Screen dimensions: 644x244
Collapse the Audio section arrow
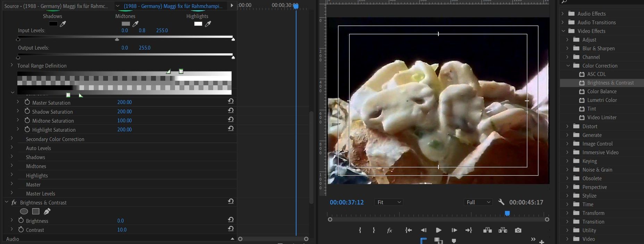pos(232,239)
